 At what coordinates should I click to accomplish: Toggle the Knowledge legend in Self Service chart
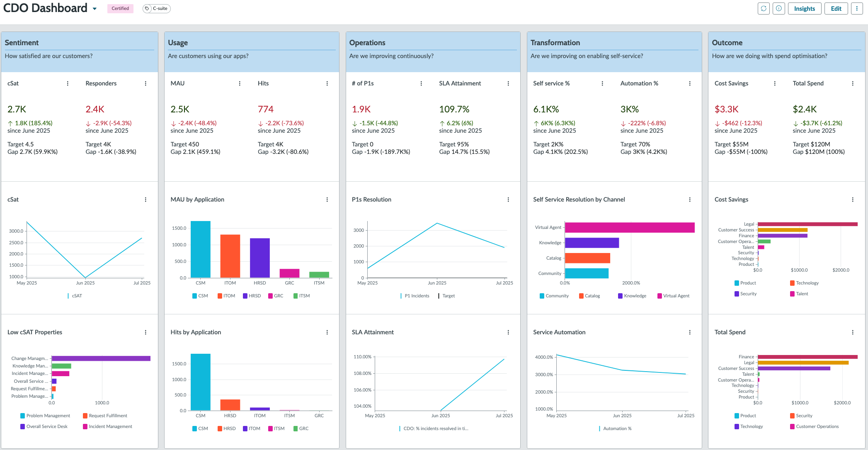(x=632, y=296)
